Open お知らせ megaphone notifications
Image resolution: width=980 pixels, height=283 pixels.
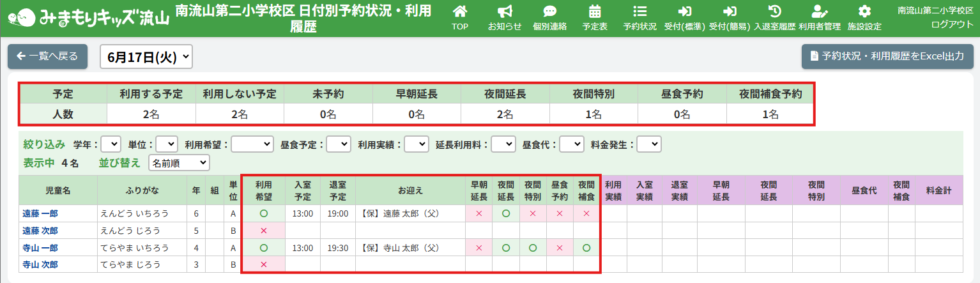coord(505,12)
